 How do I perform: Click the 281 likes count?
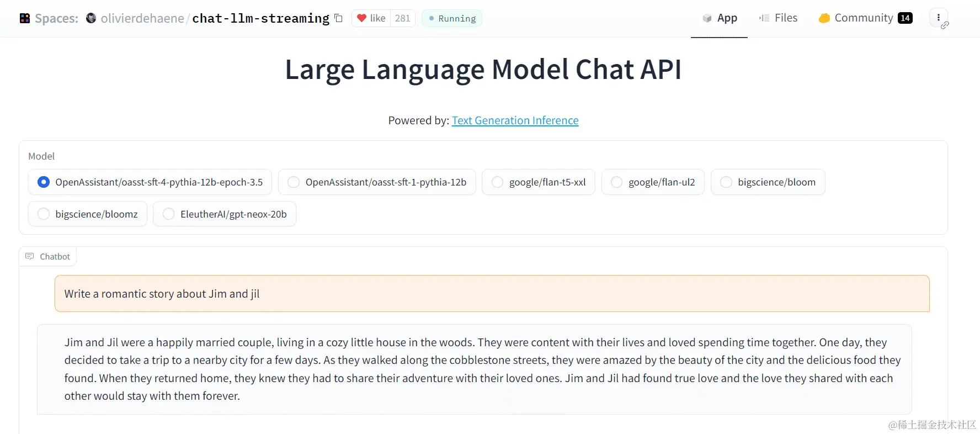[x=402, y=18]
